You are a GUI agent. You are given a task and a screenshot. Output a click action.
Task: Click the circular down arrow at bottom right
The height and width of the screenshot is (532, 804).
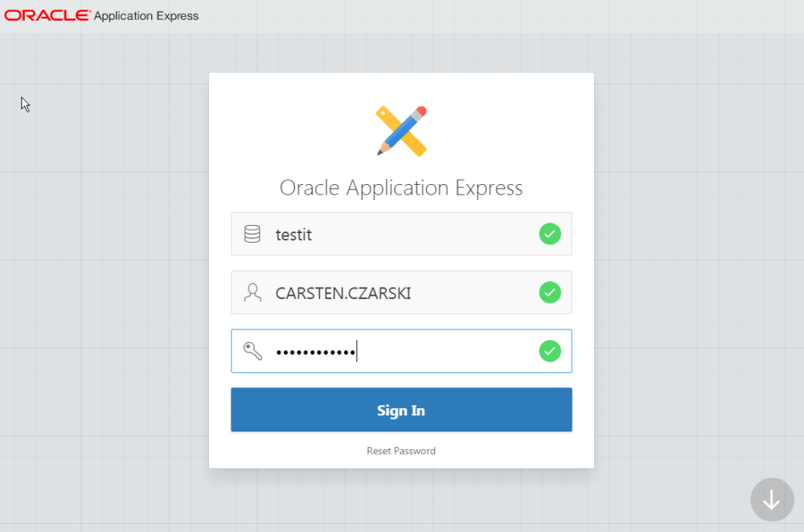coord(772,500)
